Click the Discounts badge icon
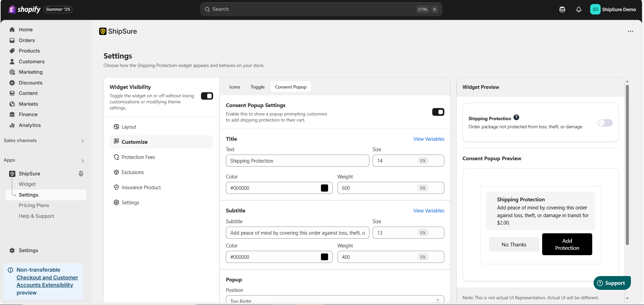This screenshot has width=644, height=305. click(x=12, y=83)
